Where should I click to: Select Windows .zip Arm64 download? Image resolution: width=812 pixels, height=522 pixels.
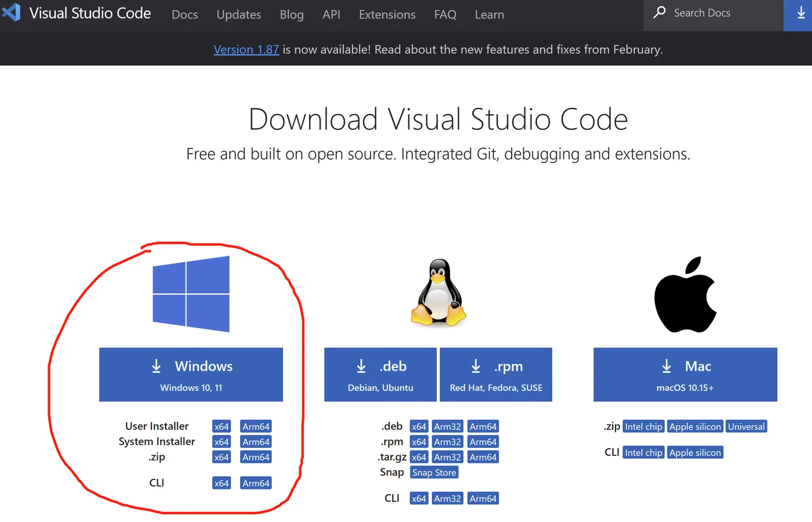pos(256,457)
